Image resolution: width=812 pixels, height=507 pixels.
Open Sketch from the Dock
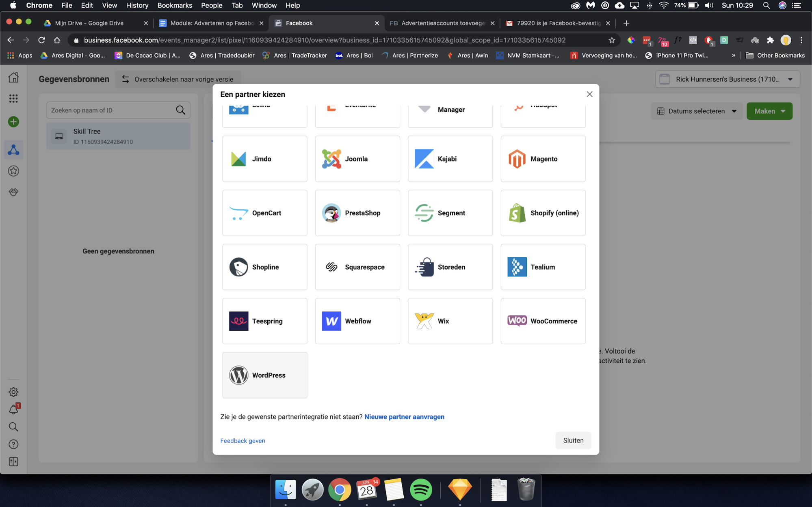coord(460,490)
